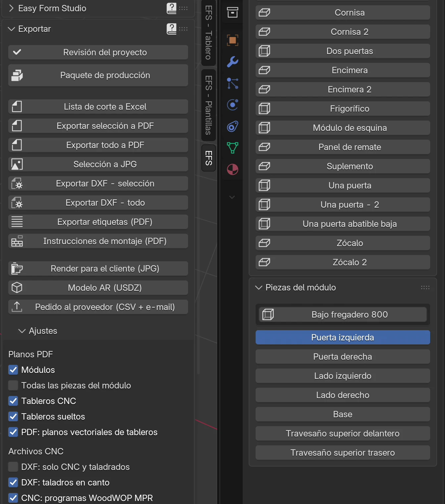Toggle the Tableros sueltos checkbox
The width and height of the screenshot is (445, 504).
pos(13,417)
